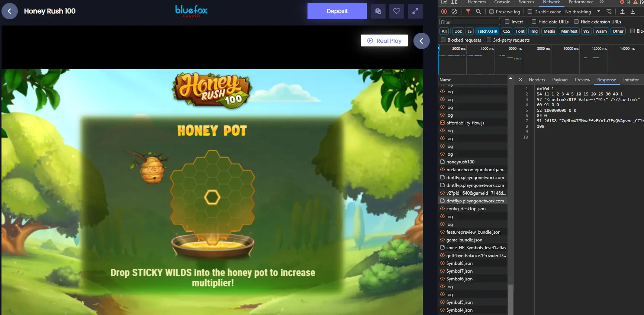Open the network search magnifier
644x315 pixels.
point(479,12)
